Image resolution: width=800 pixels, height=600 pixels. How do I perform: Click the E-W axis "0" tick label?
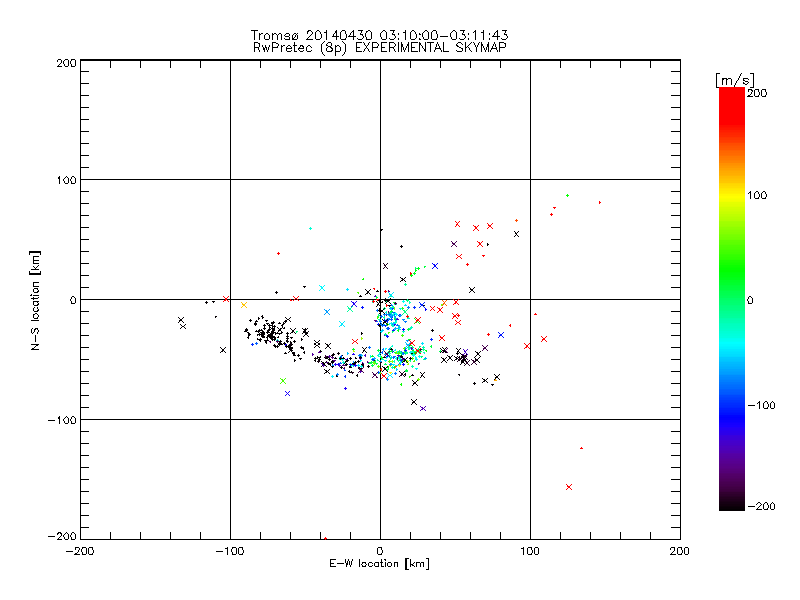[x=380, y=551]
